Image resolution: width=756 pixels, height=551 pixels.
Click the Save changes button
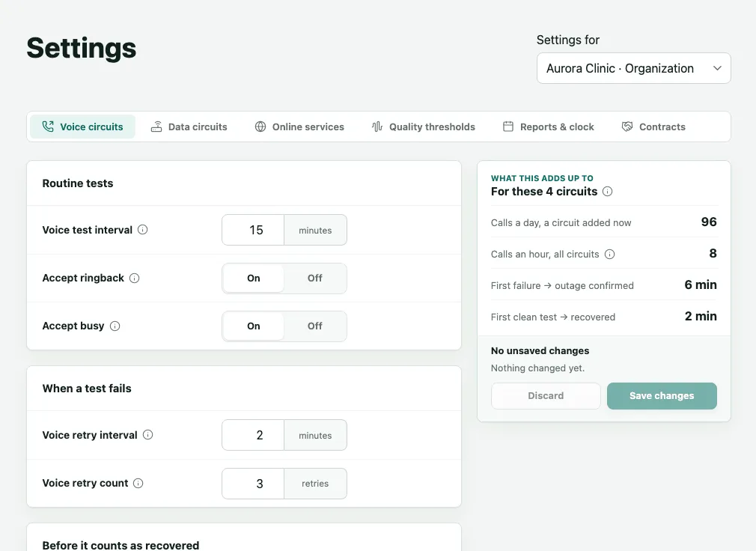(662, 396)
